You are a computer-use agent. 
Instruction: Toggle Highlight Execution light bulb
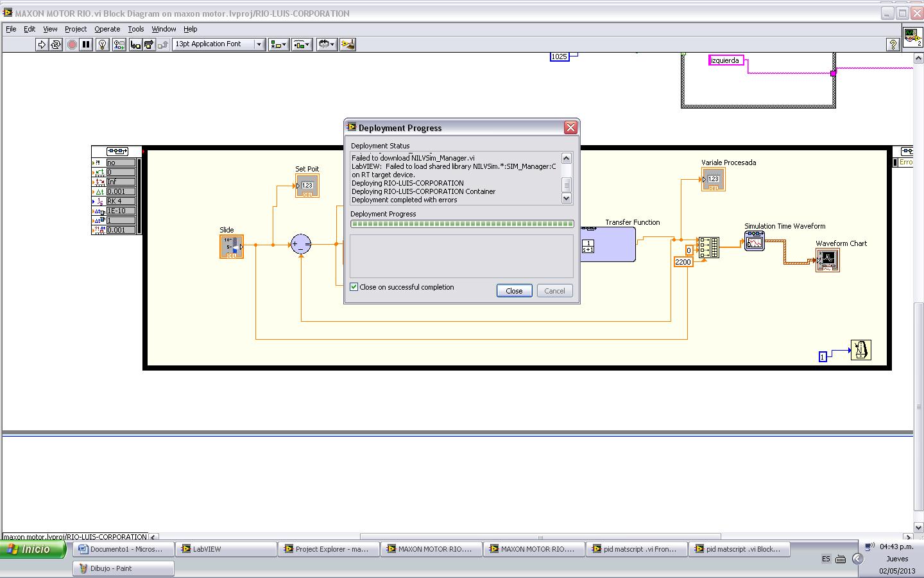(x=102, y=44)
